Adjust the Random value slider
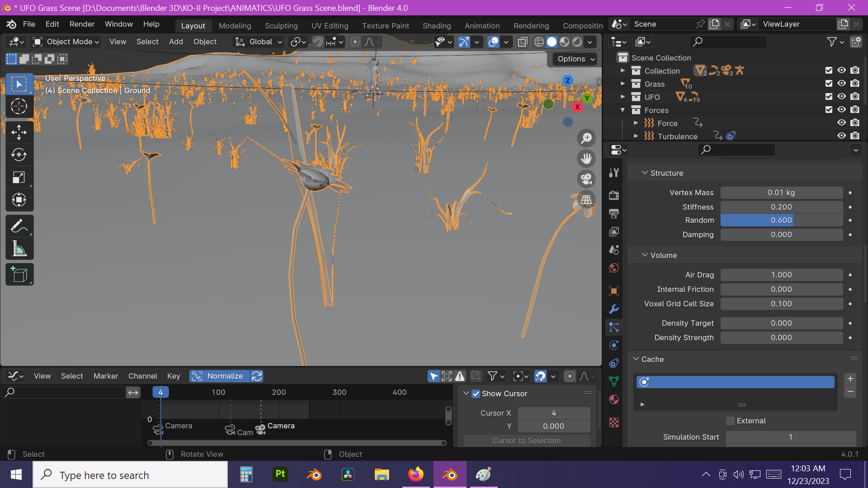Image resolution: width=868 pixels, height=488 pixels. point(782,220)
